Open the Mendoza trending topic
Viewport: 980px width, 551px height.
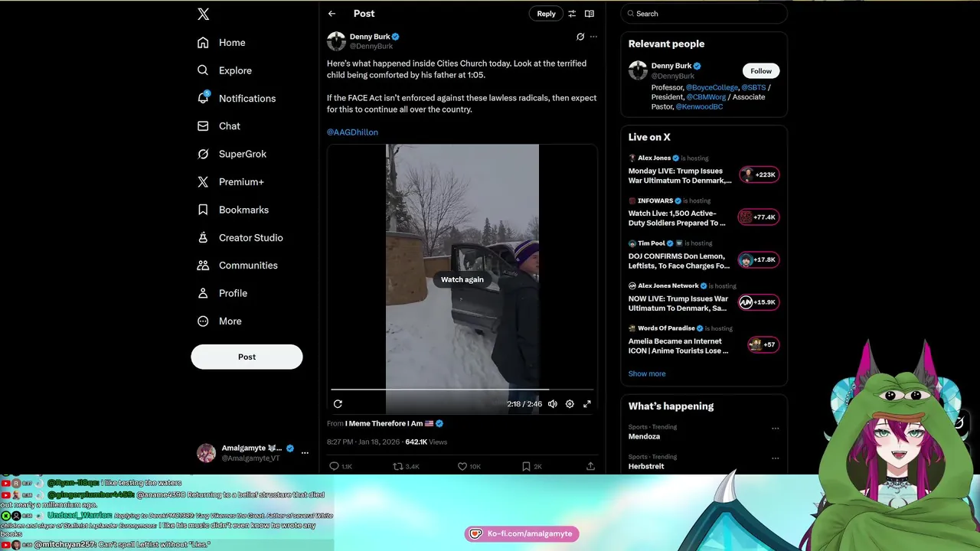(x=644, y=436)
